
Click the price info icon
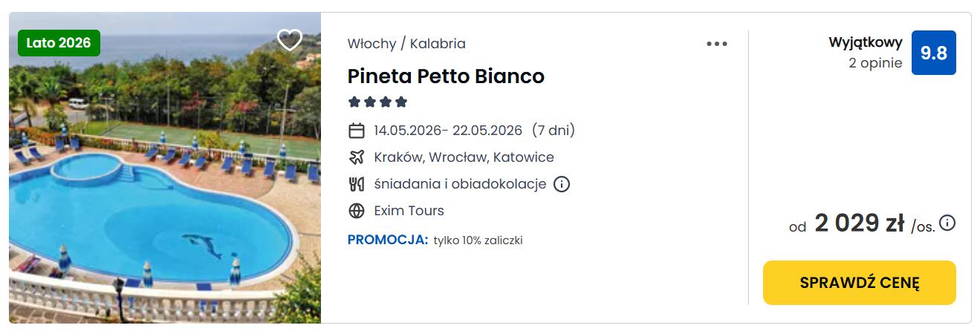[947, 223]
